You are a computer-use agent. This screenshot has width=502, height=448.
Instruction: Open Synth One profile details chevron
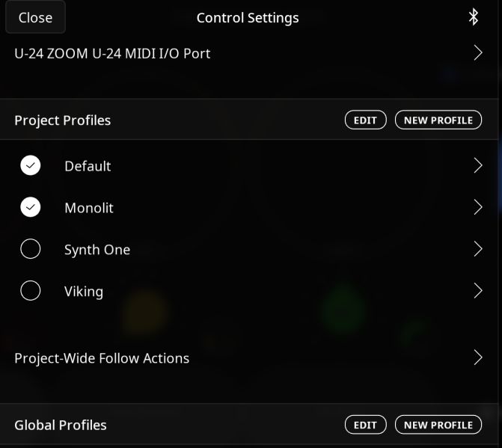(x=477, y=249)
